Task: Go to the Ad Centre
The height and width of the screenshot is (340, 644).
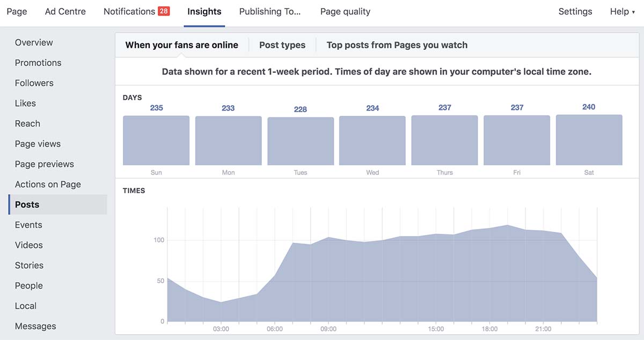Action: pyautogui.click(x=65, y=11)
